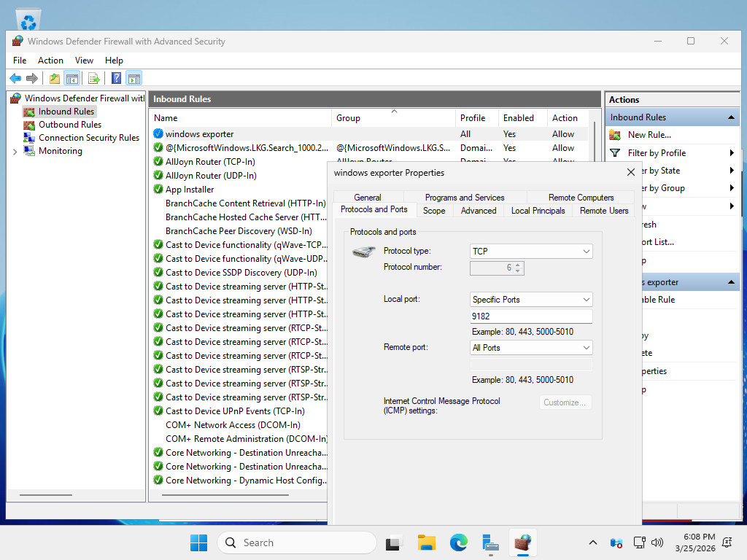
Task: Switch to Programs and Services tab
Action: [465, 197]
